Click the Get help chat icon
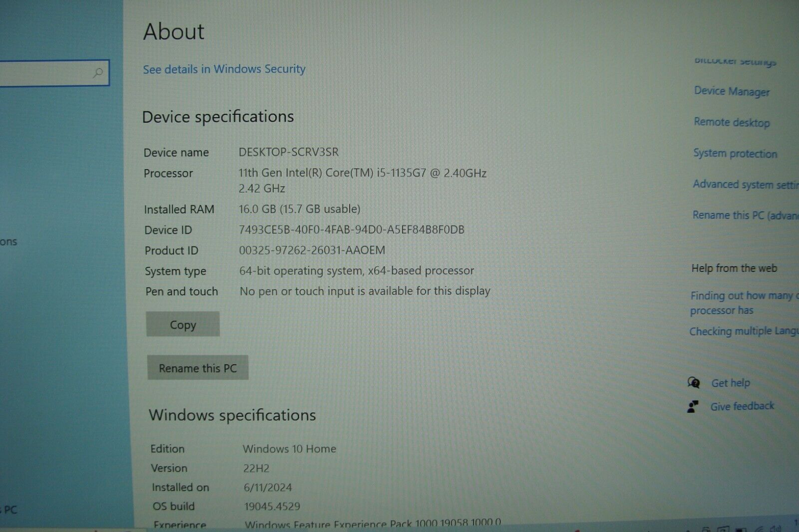Image resolution: width=799 pixels, height=532 pixels. pyautogui.click(x=694, y=383)
